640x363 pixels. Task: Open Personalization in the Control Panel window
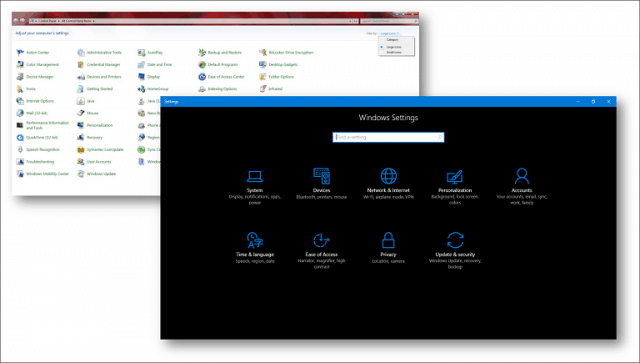point(95,125)
